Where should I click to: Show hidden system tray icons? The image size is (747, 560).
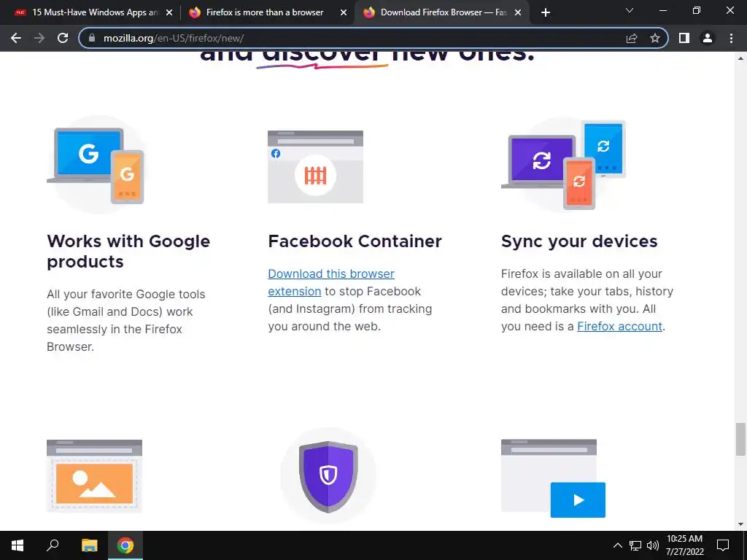(x=617, y=545)
